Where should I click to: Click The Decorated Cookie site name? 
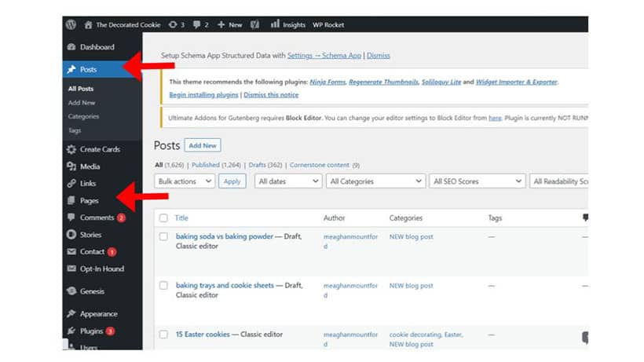click(128, 25)
